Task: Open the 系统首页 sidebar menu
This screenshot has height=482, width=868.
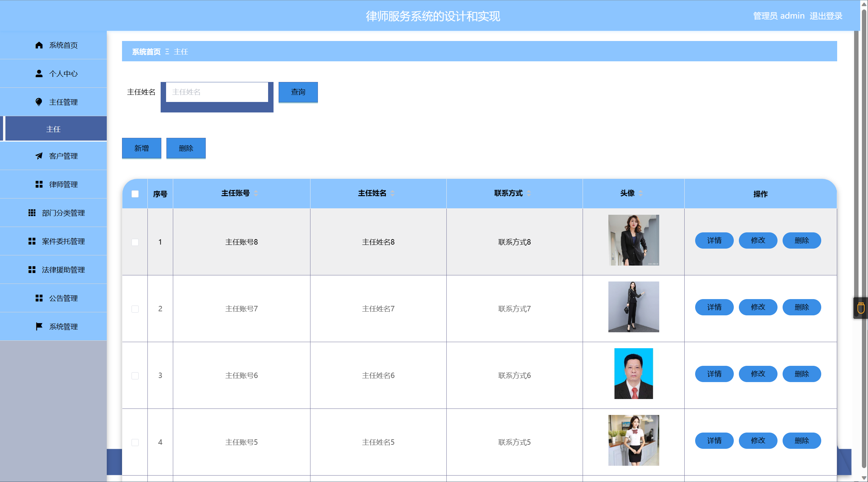Action: pos(53,45)
